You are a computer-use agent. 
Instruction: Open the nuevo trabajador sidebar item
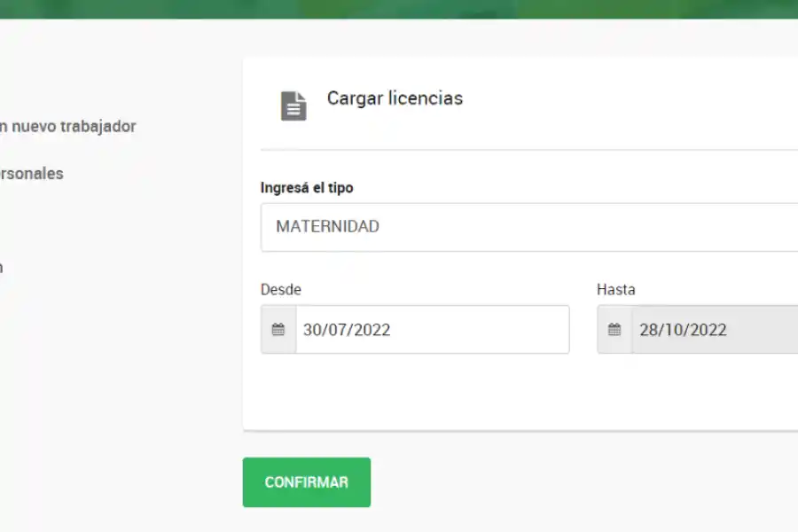pyautogui.click(x=67, y=127)
